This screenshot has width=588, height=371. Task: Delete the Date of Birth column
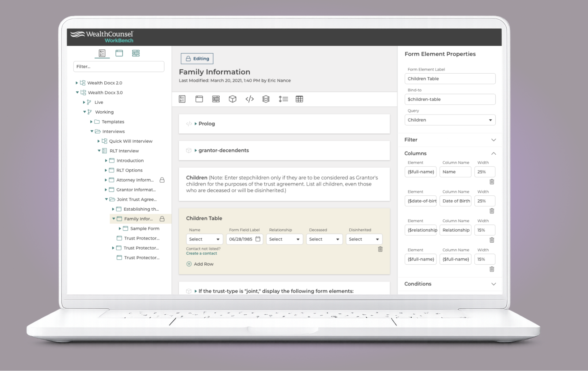[x=492, y=211]
